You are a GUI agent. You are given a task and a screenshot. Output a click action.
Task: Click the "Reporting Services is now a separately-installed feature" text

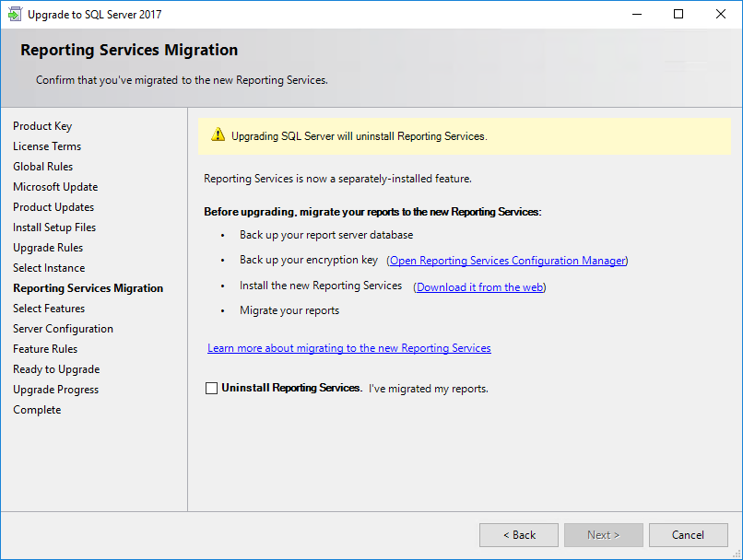click(x=338, y=179)
